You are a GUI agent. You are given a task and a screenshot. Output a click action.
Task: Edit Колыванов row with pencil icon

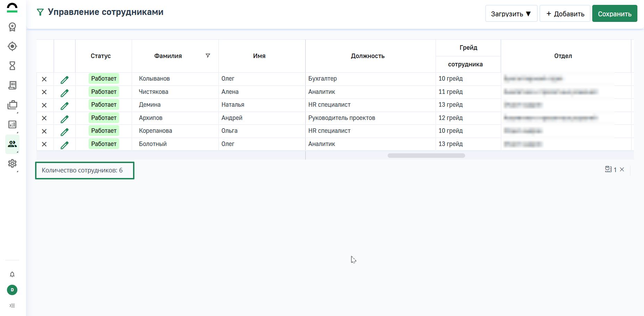65,80
